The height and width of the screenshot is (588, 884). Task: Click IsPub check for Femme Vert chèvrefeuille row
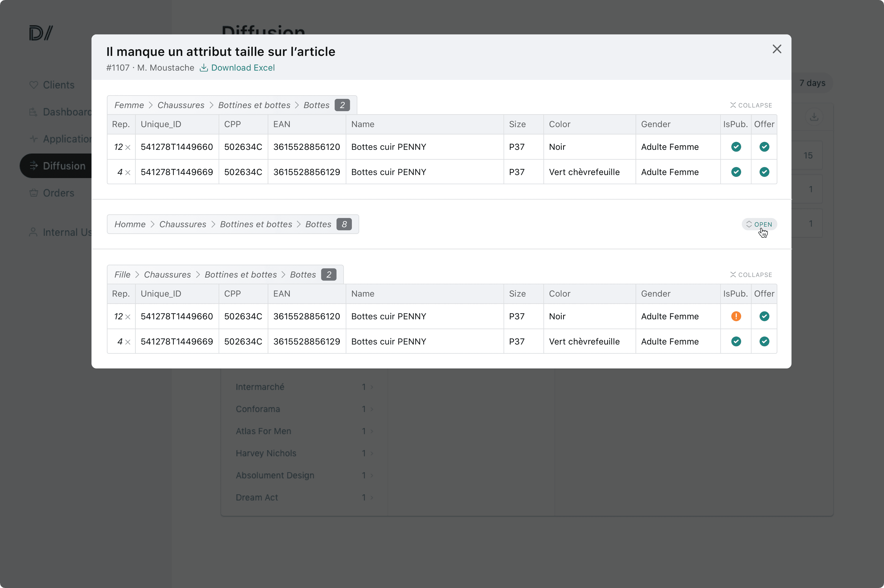click(x=736, y=172)
